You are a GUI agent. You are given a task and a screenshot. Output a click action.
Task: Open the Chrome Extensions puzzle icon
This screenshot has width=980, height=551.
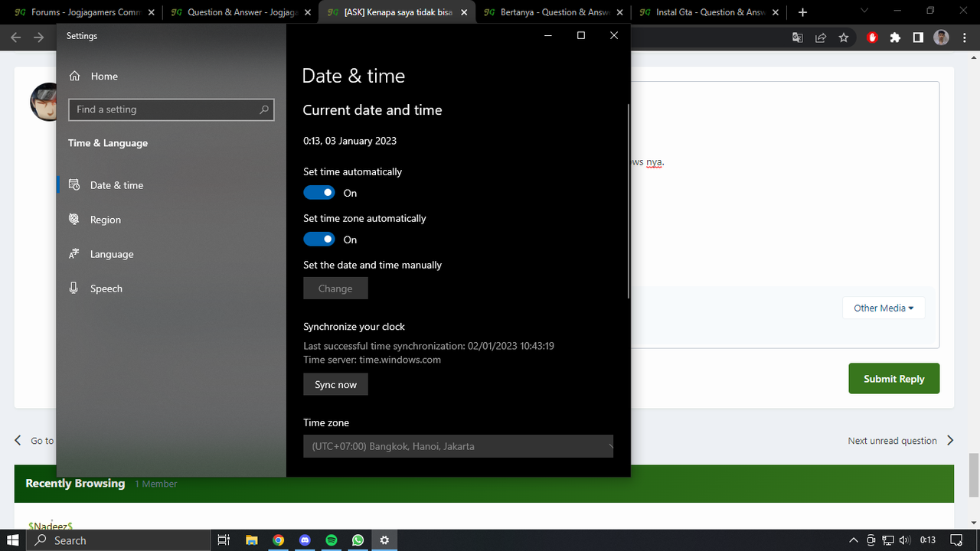point(895,37)
